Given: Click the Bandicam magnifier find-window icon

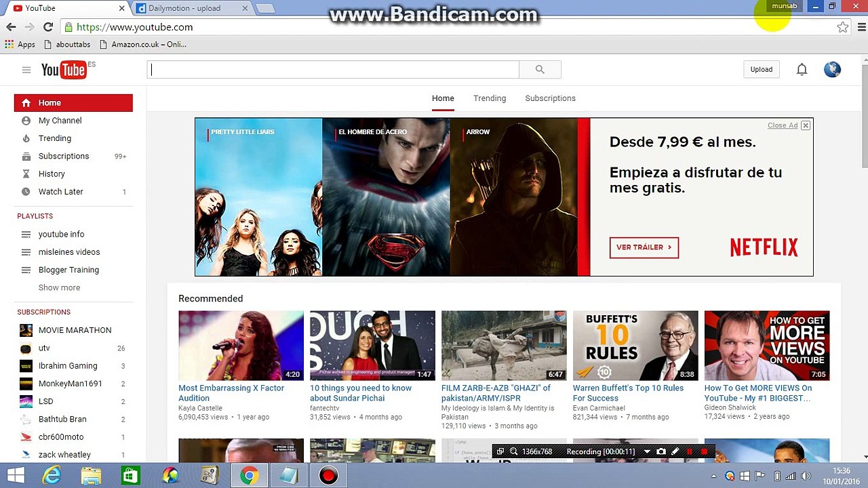Looking at the screenshot, I should [x=514, y=451].
